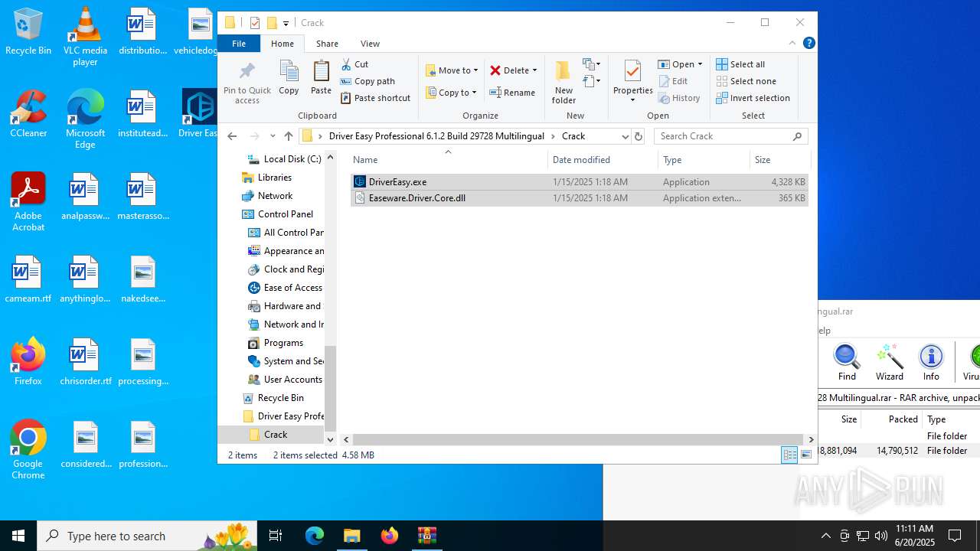Image resolution: width=980 pixels, height=551 pixels.
Task: Sort by the Type column header
Action: (704, 160)
